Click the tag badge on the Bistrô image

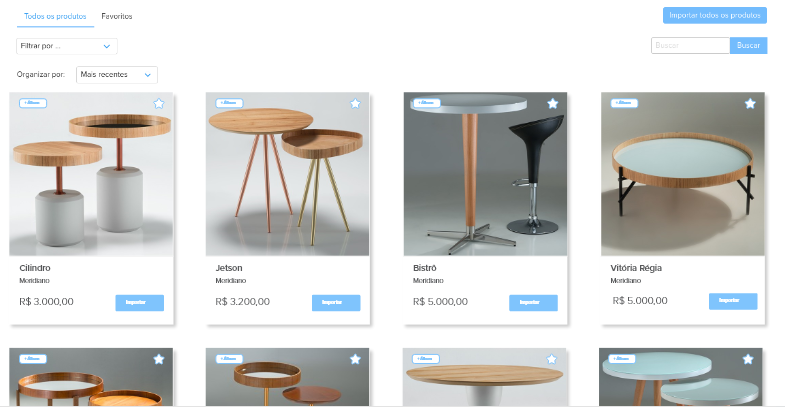coord(426,103)
